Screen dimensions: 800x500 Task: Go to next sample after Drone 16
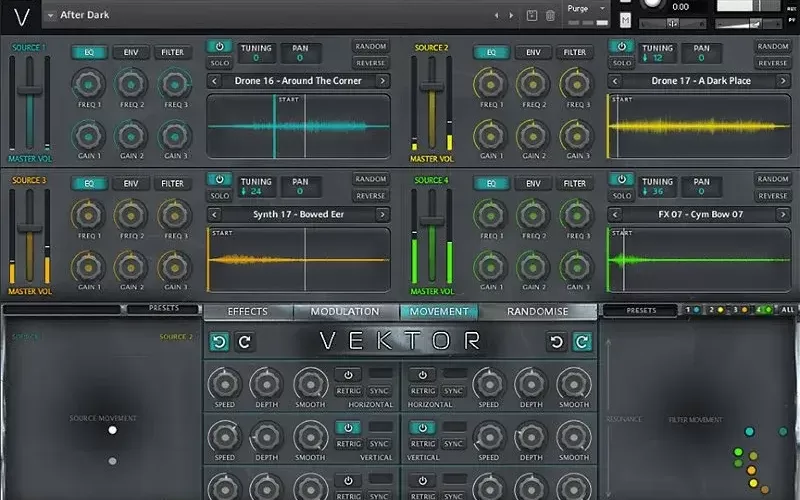(x=383, y=81)
